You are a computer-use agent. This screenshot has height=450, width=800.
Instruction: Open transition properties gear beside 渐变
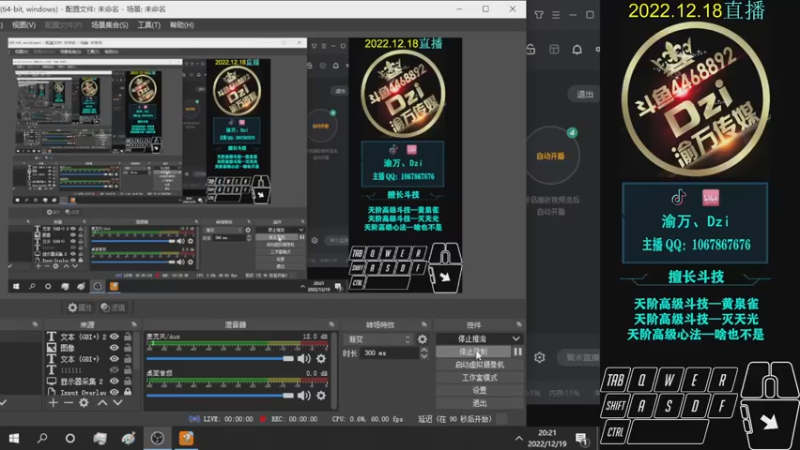[422, 339]
